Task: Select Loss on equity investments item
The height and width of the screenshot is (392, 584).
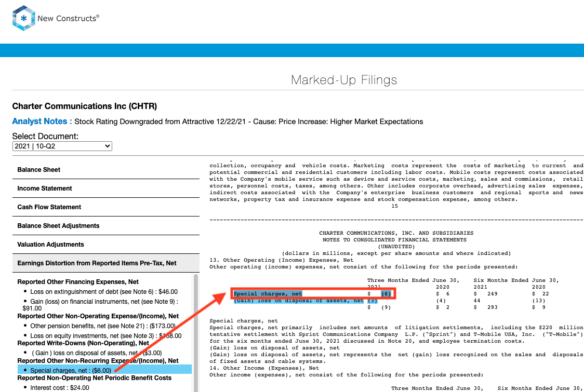Action: click(106, 336)
